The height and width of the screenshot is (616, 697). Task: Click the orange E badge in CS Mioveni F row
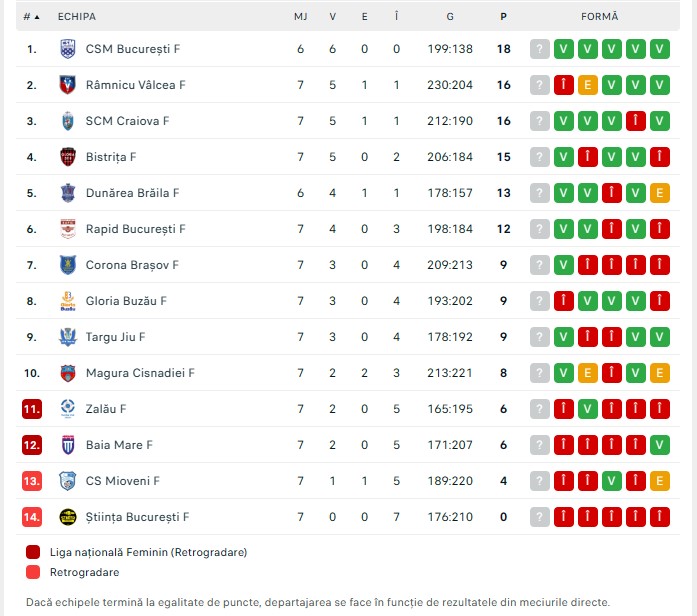tap(659, 481)
